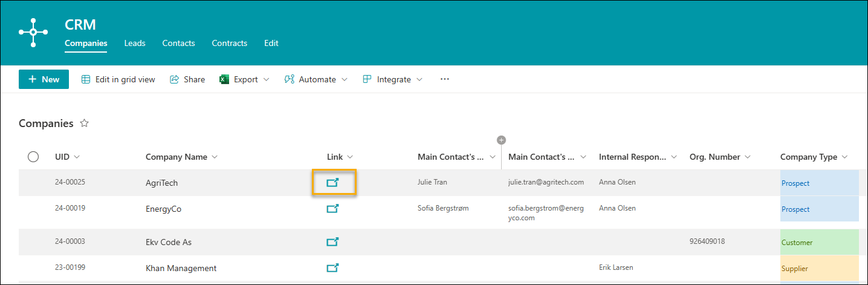Open the Integrate dropdown
This screenshot has width=868, height=285.
click(x=392, y=79)
